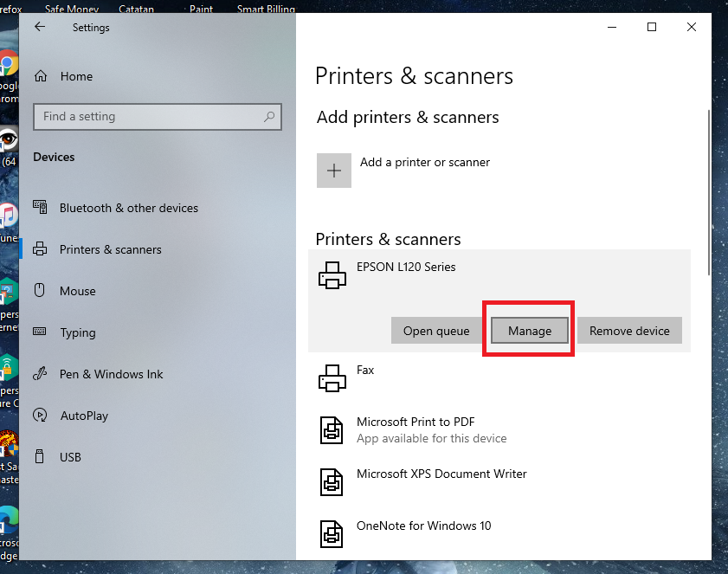Click the Microsoft XPS Document Writer icon
Image resolution: width=728 pixels, height=574 pixels.
[x=333, y=481]
